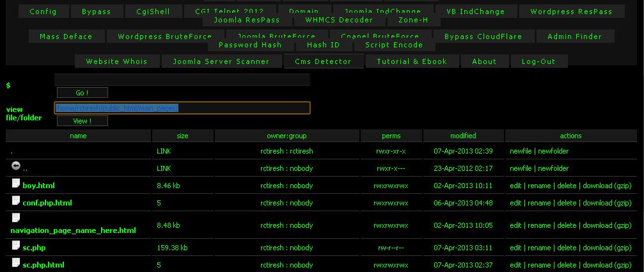Open the About page
Image resolution: width=644 pixels, height=272 pixels.
pos(484,61)
